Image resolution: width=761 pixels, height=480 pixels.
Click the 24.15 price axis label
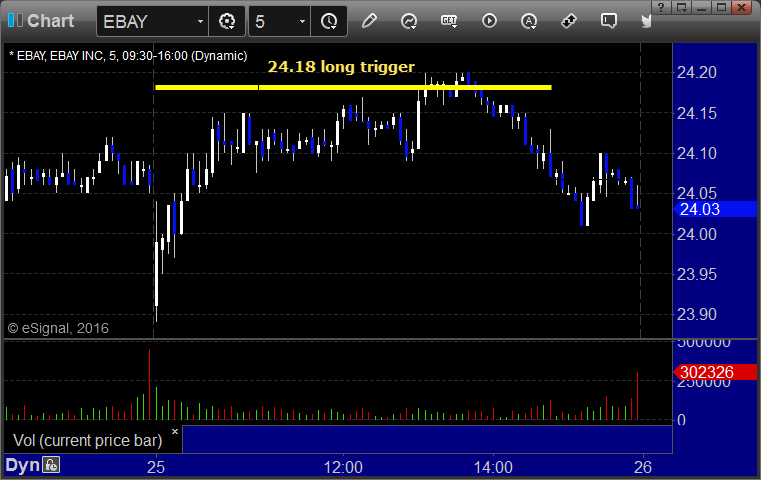point(696,113)
